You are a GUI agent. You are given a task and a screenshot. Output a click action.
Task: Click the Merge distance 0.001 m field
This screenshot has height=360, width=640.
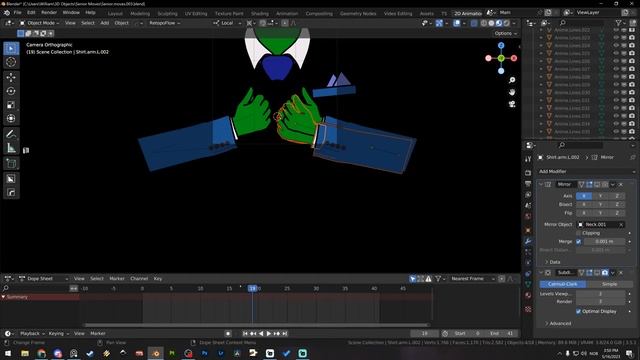pyautogui.click(x=604, y=242)
